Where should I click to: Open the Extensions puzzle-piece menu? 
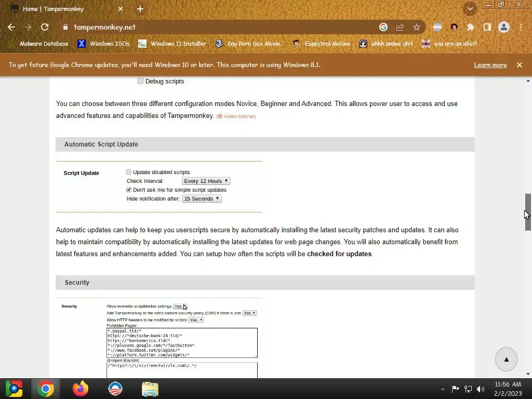click(471, 27)
